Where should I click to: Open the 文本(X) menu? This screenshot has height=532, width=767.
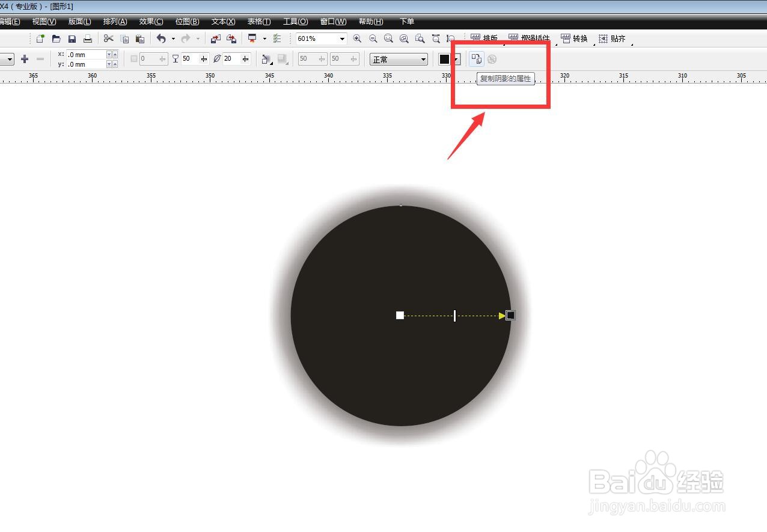coord(223,22)
